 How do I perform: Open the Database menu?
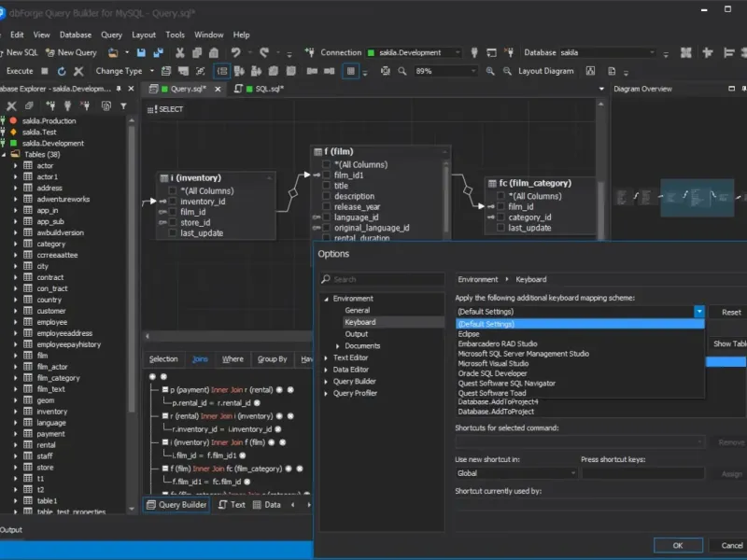click(76, 35)
